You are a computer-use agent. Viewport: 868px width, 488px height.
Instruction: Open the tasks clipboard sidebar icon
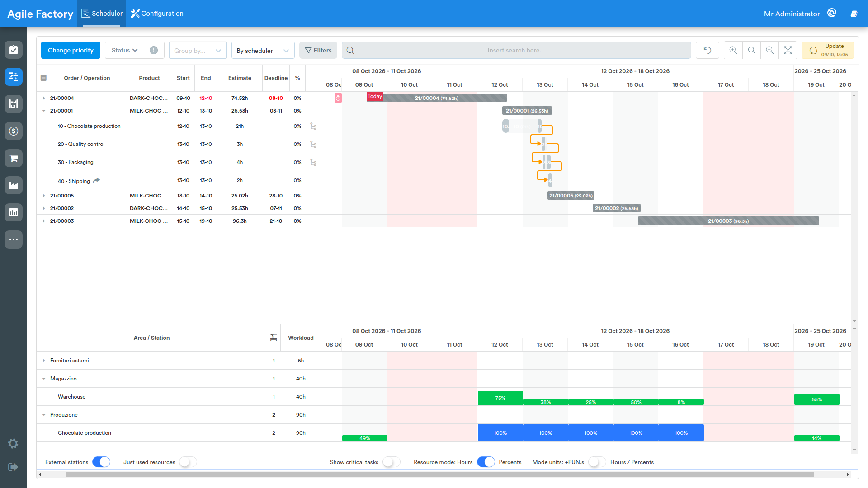[x=14, y=50]
